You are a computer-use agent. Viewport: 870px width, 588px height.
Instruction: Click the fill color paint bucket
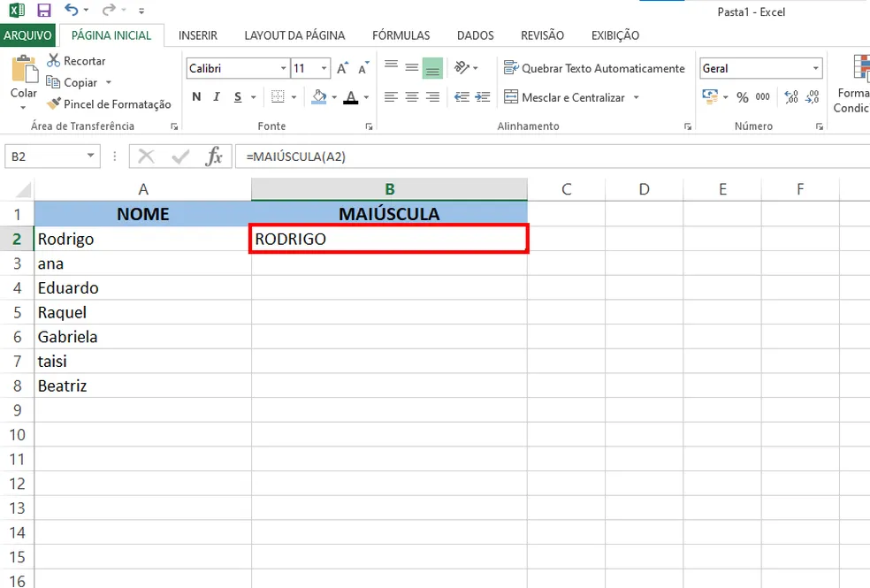320,97
